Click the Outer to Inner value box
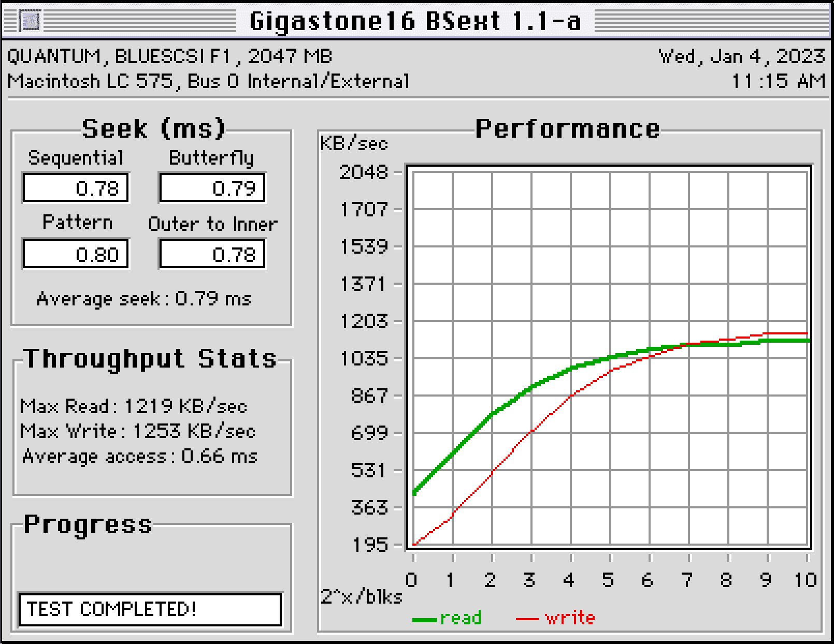 coord(212,254)
